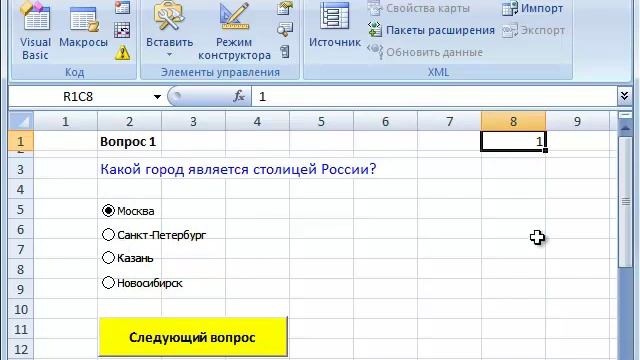
Task: Click the horizontal split box above scrollbar
Action: 625,116
